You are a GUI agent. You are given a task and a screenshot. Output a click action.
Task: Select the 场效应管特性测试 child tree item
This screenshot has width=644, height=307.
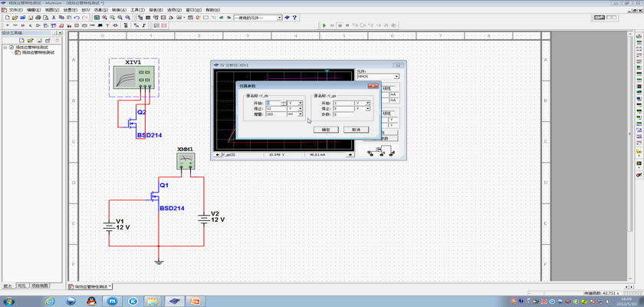tap(38, 52)
